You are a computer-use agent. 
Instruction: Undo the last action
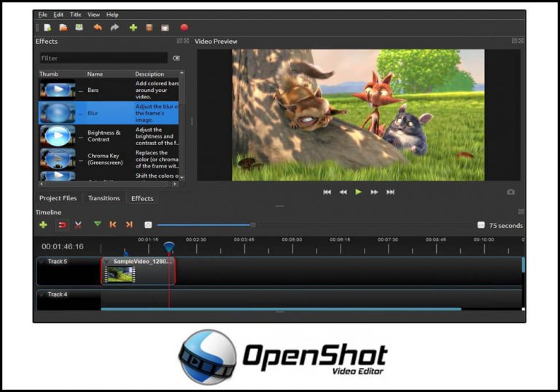pyautogui.click(x=98, y=28)
